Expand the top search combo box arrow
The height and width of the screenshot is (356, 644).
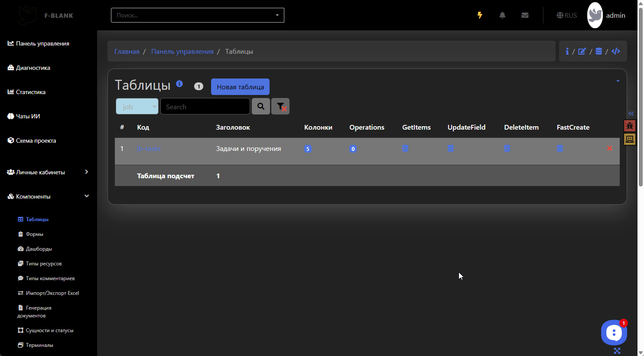coord(277,15)
